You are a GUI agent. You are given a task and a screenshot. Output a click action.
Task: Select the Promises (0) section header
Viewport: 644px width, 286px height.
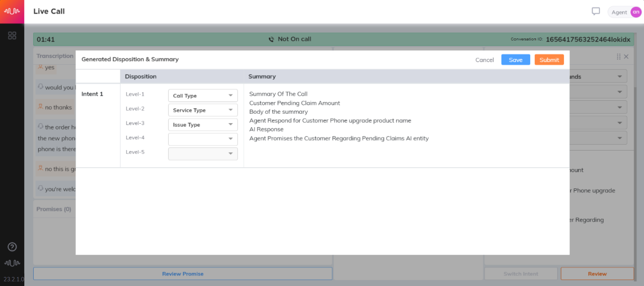tap(54, 209)
